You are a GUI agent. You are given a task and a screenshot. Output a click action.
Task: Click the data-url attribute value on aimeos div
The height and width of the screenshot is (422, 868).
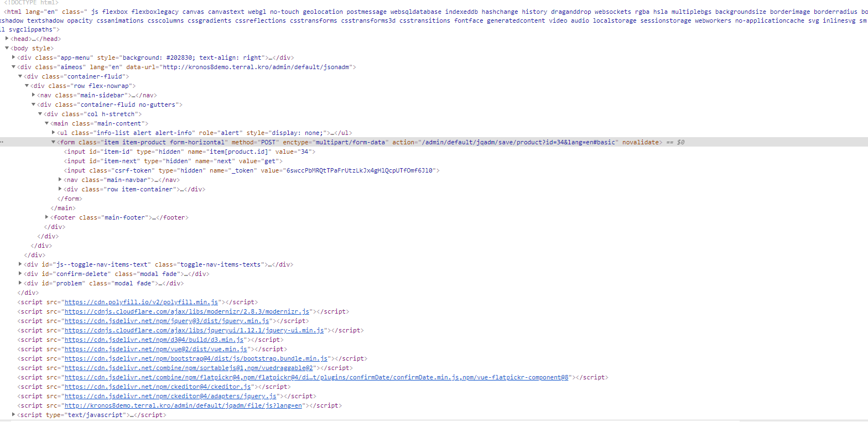[x=256, y=67]
